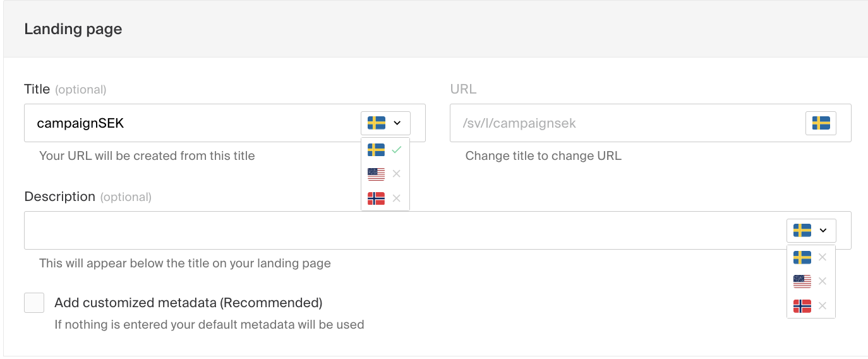Viewport: 868px width, 359px height.
Task: Enable Add customized metadata checkbox
Action: coord(34,303)
